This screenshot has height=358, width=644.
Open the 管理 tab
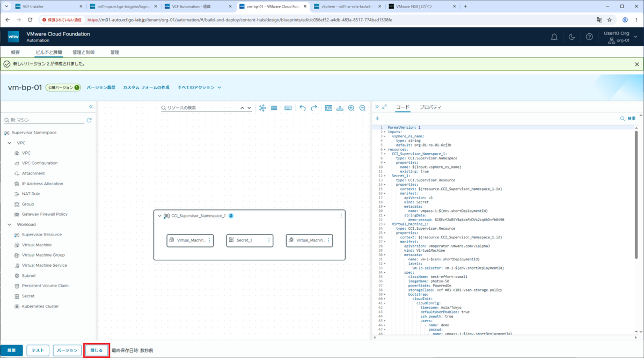[x=115, y=53]
